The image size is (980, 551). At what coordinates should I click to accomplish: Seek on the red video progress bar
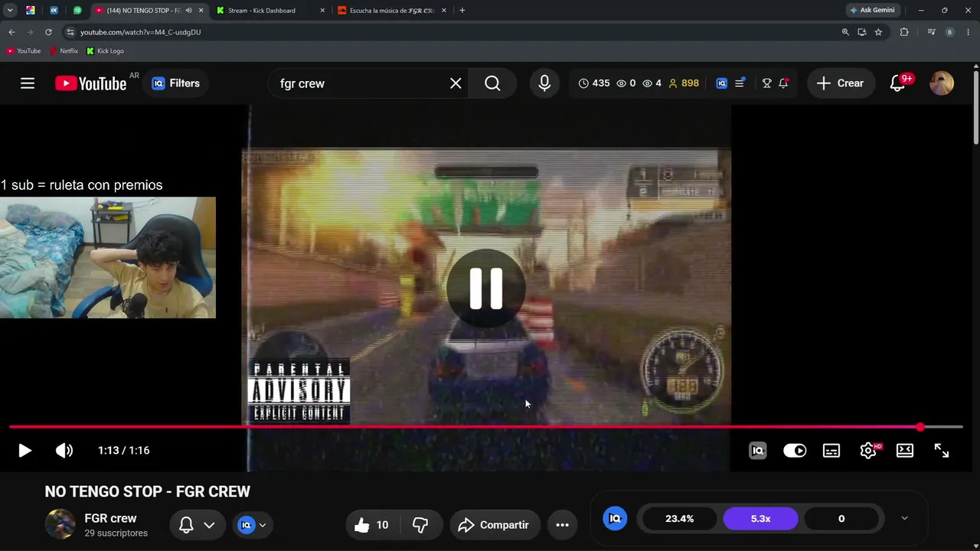(485, 427)
